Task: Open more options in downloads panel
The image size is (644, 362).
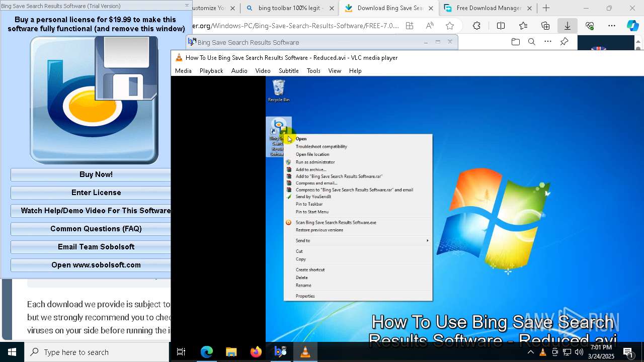Action: pos(548,42)
